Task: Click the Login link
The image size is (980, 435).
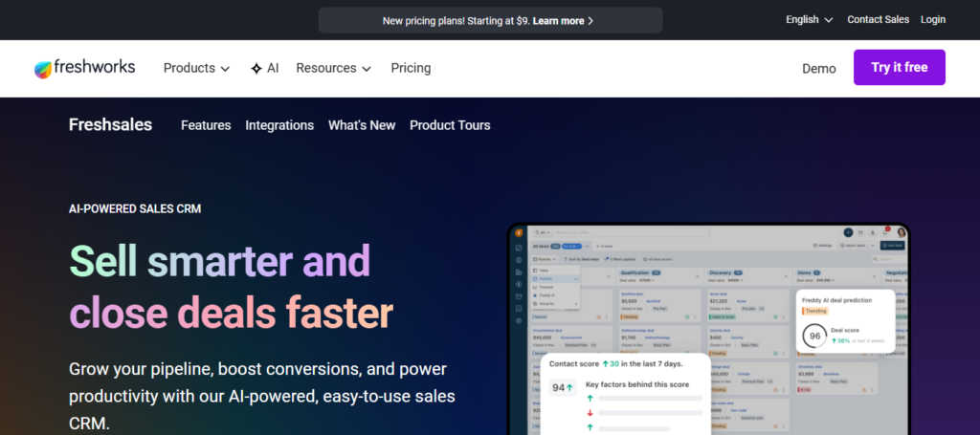Action: 933,20
